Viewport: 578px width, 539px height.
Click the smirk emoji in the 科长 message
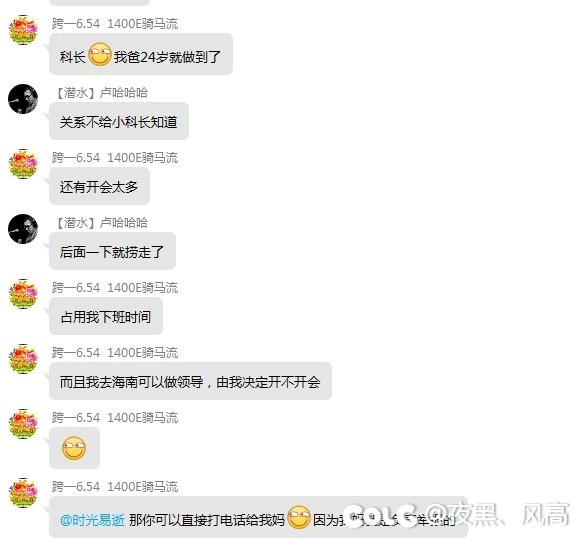(100, 55)
